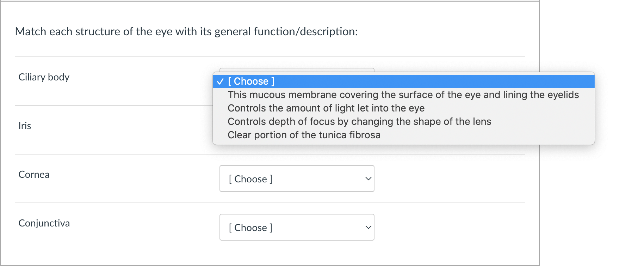Select the "Iris" row label

[x=25, y=126]
